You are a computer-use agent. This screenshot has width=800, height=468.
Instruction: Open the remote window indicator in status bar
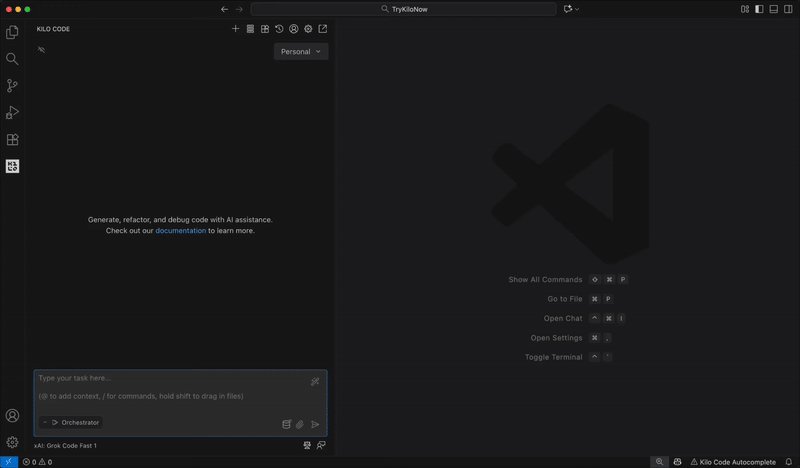coord(9,462)
